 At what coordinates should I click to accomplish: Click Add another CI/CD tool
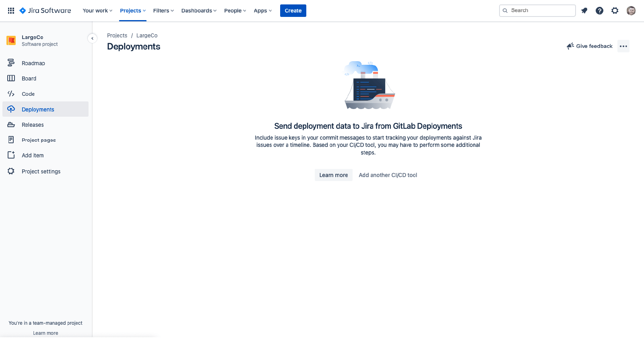(388, 175)
